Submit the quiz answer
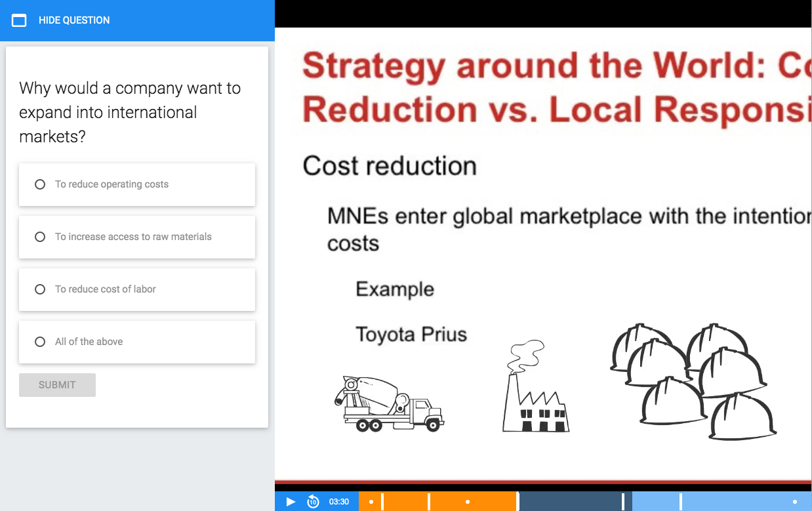The height and width of the screenshot is (511, 812). tap(57, 385)
